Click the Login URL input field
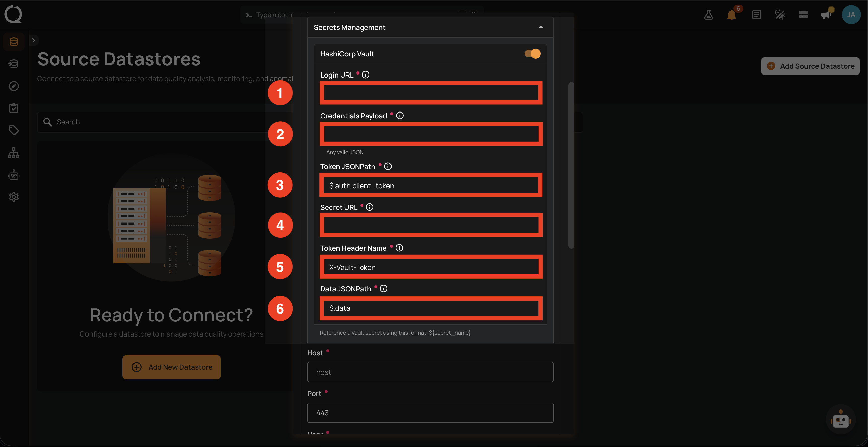Image resolution: width=868 pixels, height=447 pixels. (431, 93)
